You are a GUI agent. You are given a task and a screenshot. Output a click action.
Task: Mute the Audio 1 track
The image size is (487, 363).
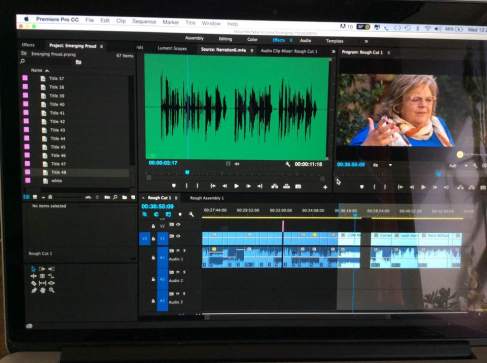click(178, 250)
